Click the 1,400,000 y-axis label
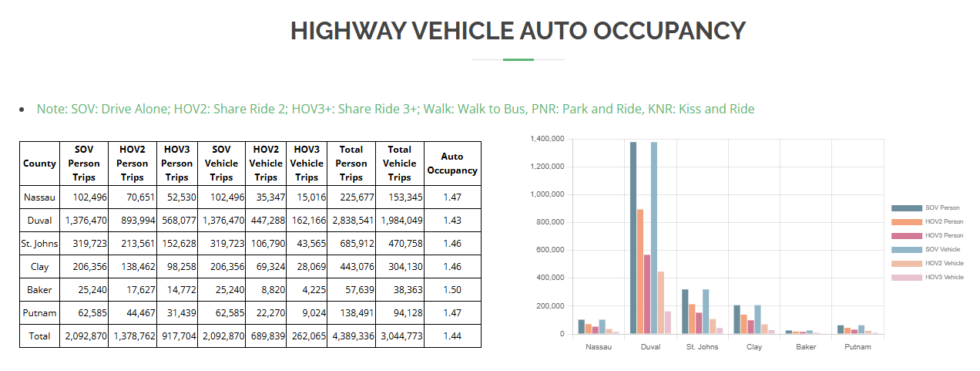Viewport: 980px width, 371px height. coord(549,139)
